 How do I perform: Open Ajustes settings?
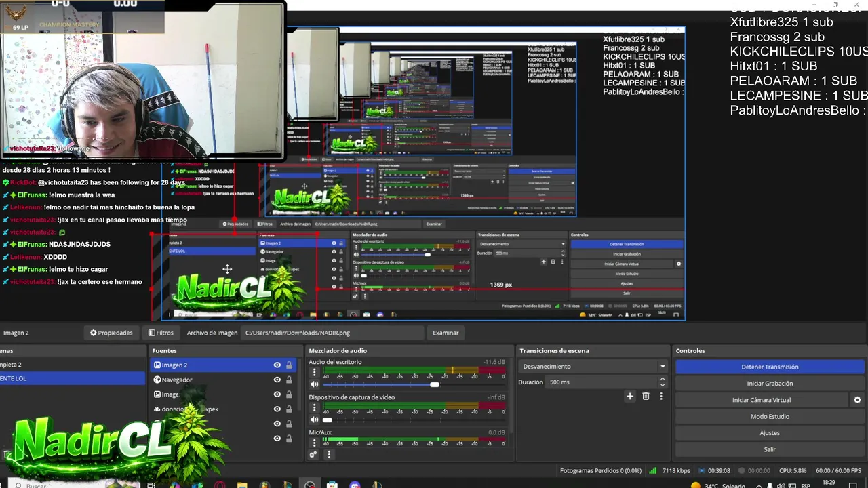(x=770, y=433)
